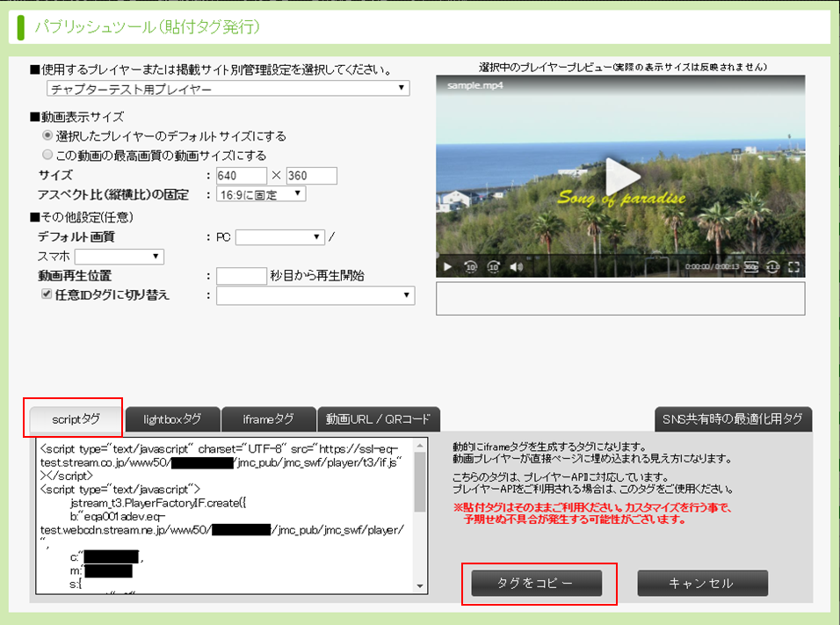Click the large play button on video preview
The width and height of the screenshot is (840, 625).
621,176
